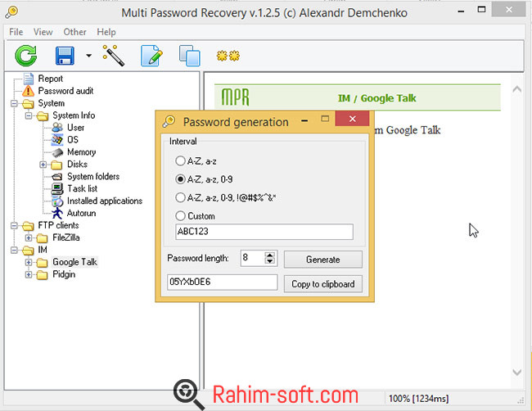Select the interval radio with special characters

coord(180,197)
